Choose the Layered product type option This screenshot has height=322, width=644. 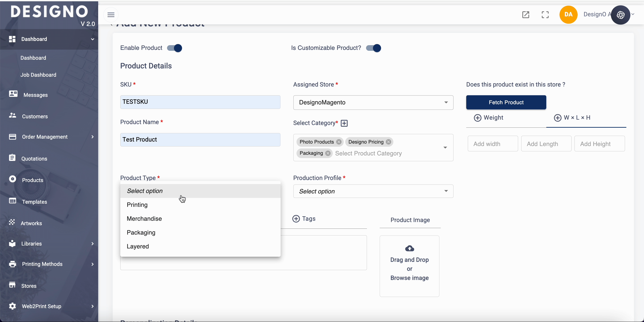click(138, 246)
